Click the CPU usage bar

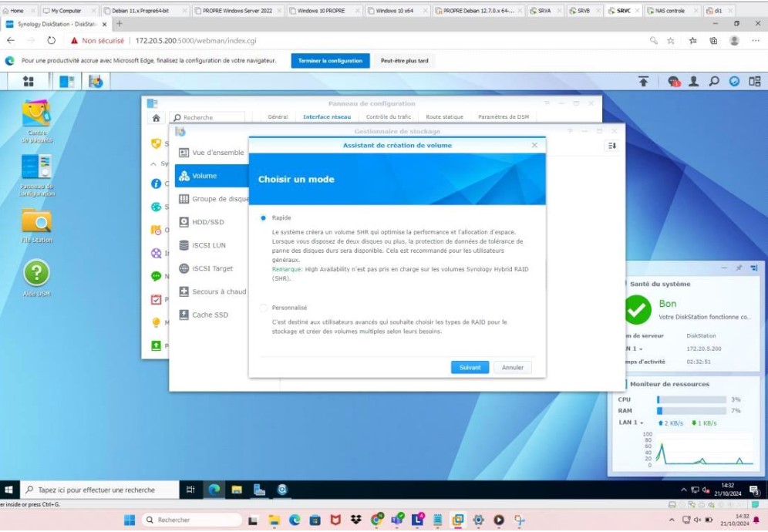coord(691,399)
